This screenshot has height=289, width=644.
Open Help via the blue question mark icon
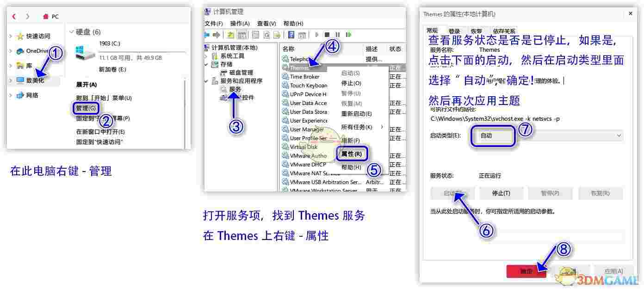click(x=291, y=34)
